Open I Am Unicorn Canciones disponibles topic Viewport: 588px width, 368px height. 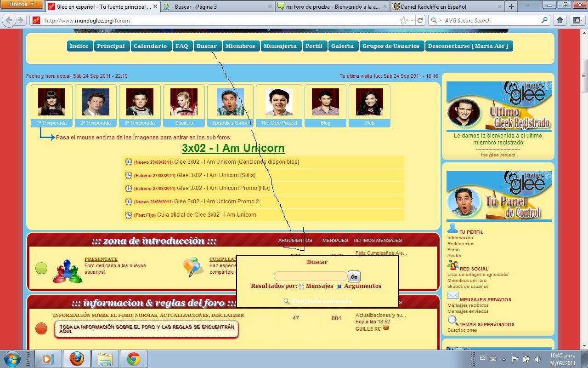coord(237,162)
